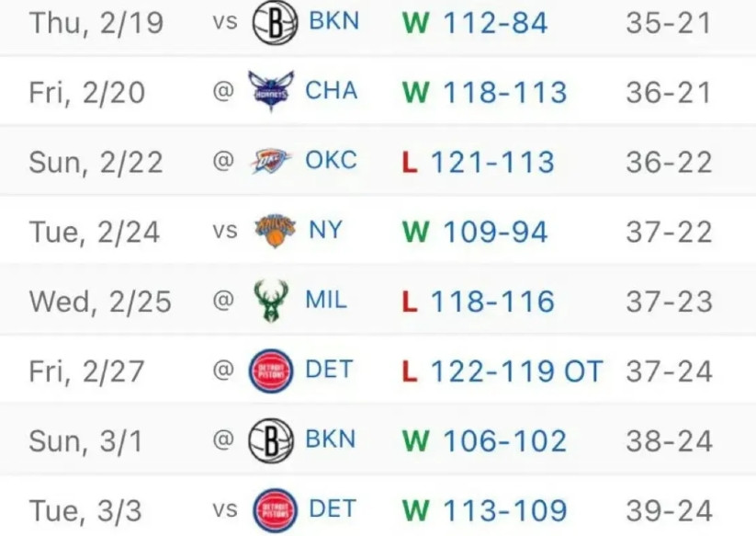Click the Charlotte Hornets logo
Screen dimensions: 756x536
pyautogui.click(x=271, y=92)
